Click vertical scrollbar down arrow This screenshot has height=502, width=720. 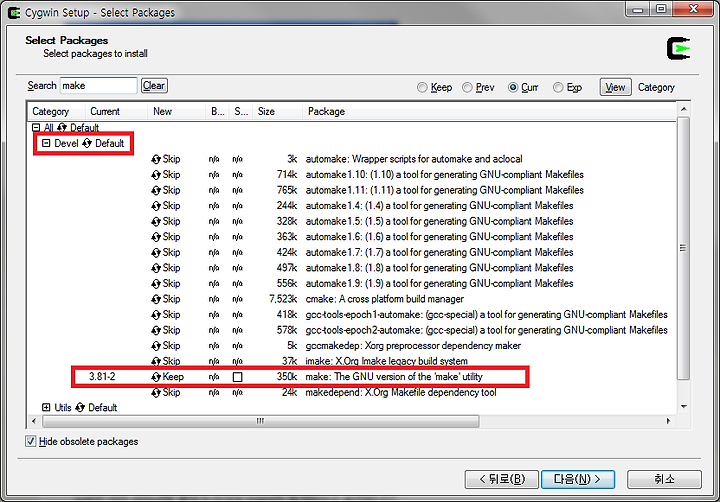(x=684, y=406)
